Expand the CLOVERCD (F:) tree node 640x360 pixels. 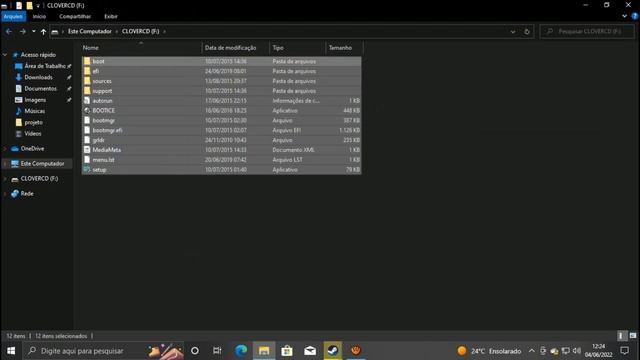point(5,179)
